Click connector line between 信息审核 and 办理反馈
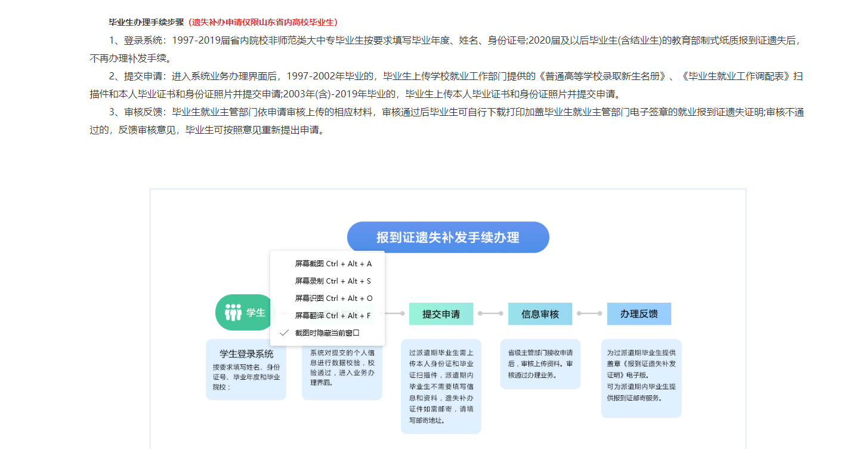Screen dimensions: 868x449 pyautogui.click(x=589, y=313)
